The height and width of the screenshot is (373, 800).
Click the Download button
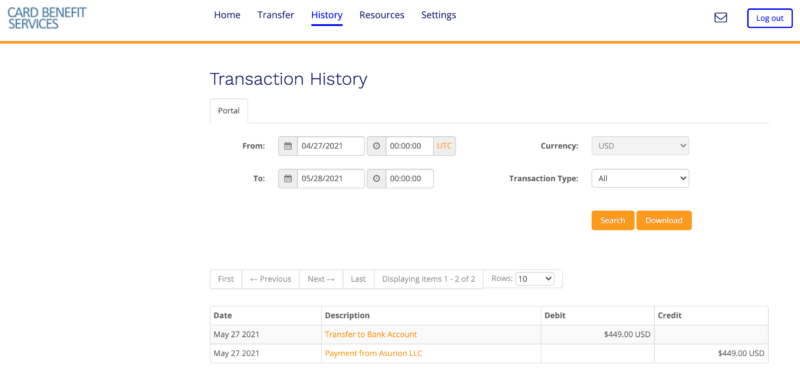664,220
